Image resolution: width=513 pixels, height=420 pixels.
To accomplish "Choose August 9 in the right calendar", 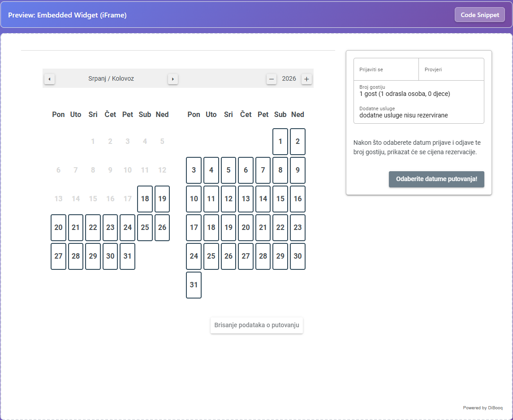I will (x=297, y=170).
